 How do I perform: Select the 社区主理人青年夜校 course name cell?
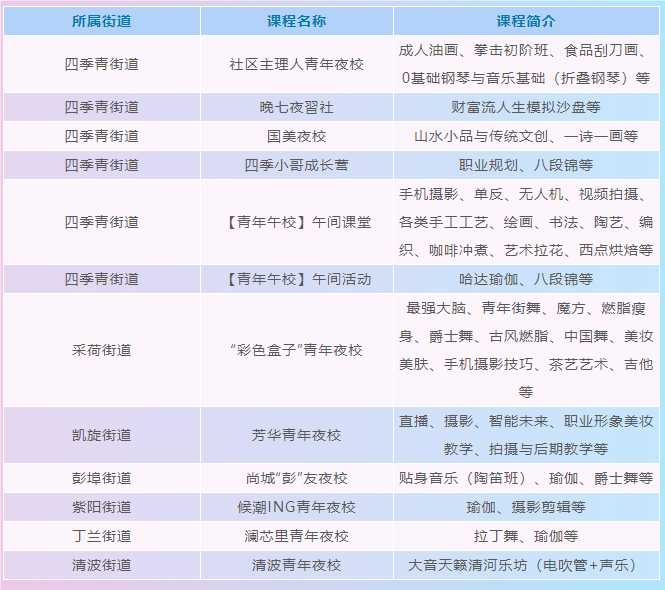[296, 64]
